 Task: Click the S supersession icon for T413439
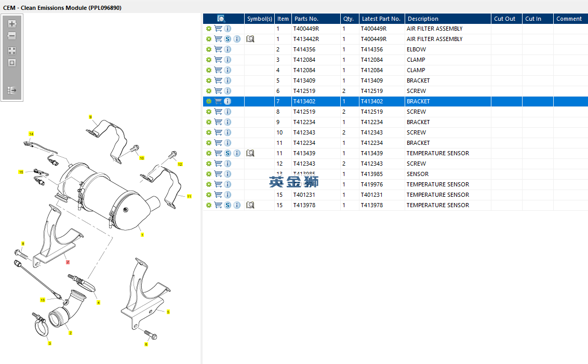[x=228, y=153]
